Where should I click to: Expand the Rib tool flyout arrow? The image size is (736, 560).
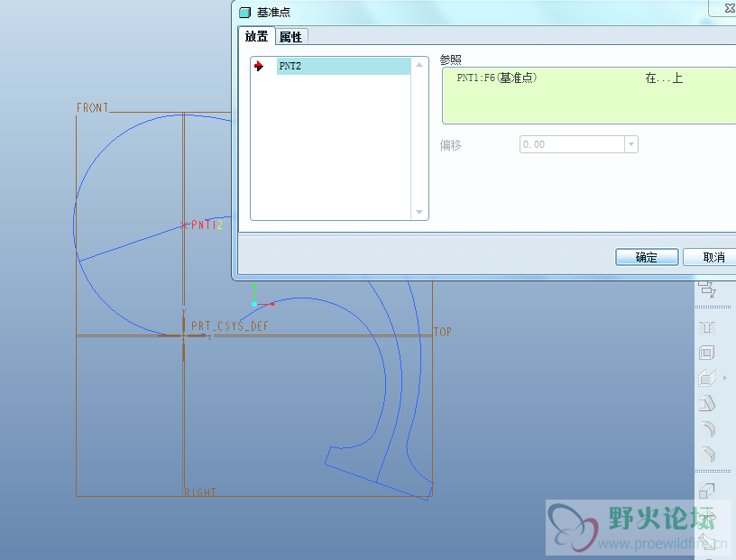click(x=725, y=378)
